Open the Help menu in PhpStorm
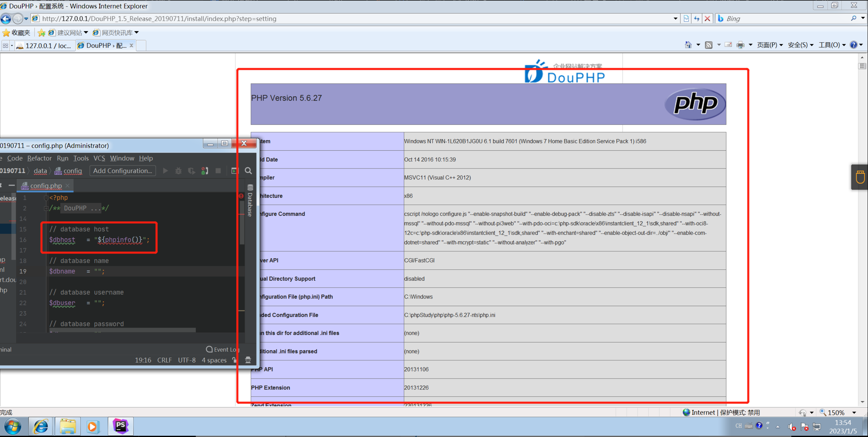 [x=145, y=158]
